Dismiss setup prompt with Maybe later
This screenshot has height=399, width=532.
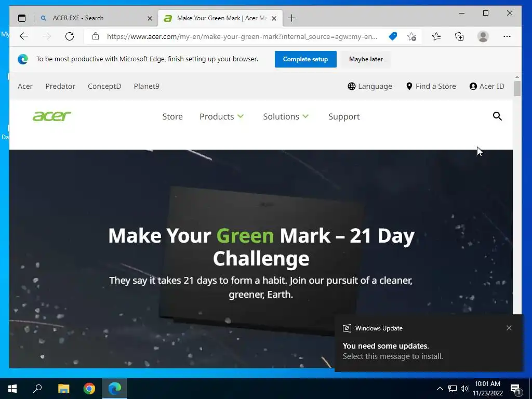[x=366, y=59]
